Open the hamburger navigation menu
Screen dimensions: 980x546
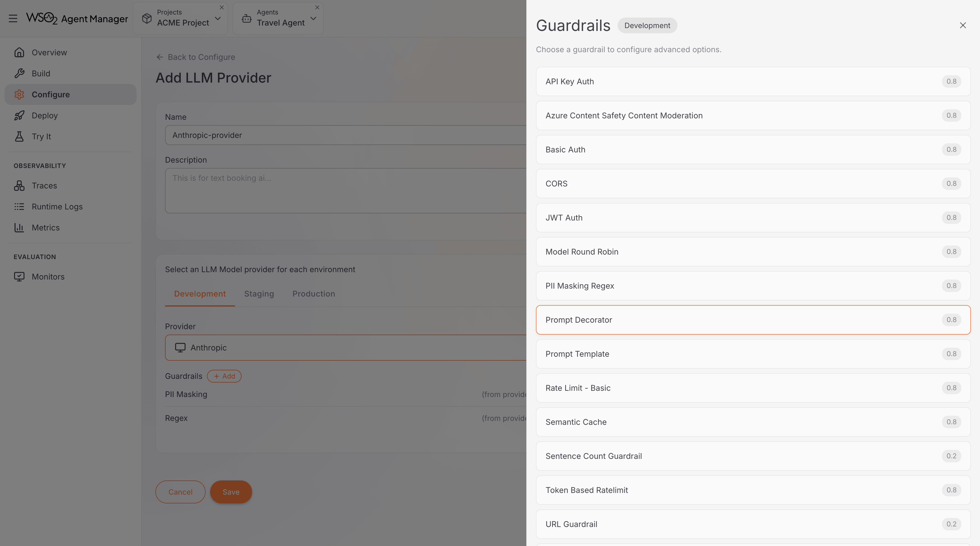(x=13, y=18)
